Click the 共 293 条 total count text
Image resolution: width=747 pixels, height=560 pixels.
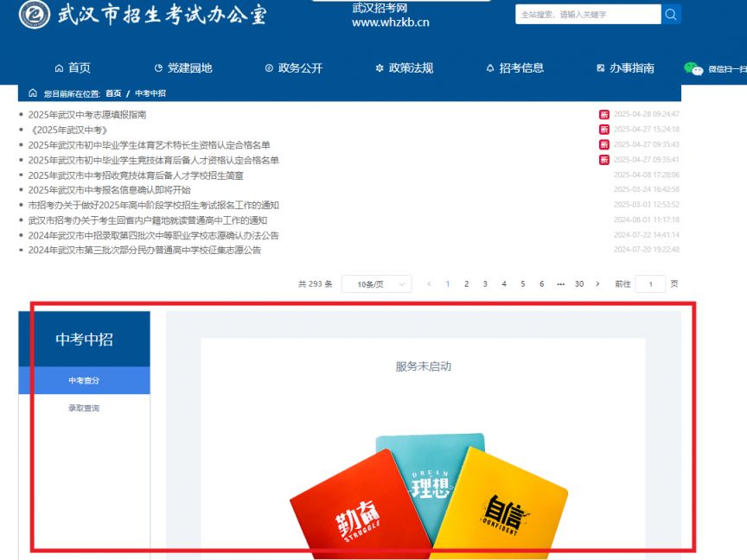point(315,284)
